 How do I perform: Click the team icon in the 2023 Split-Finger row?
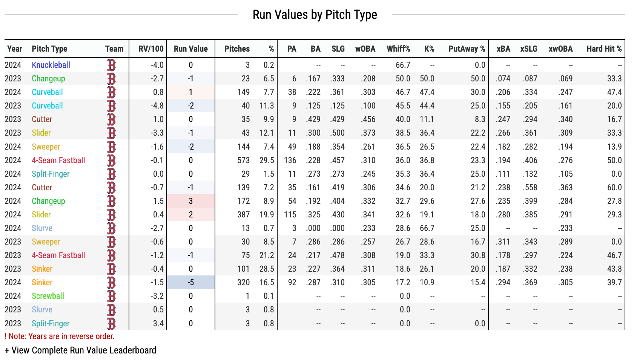tap(111, 324)
